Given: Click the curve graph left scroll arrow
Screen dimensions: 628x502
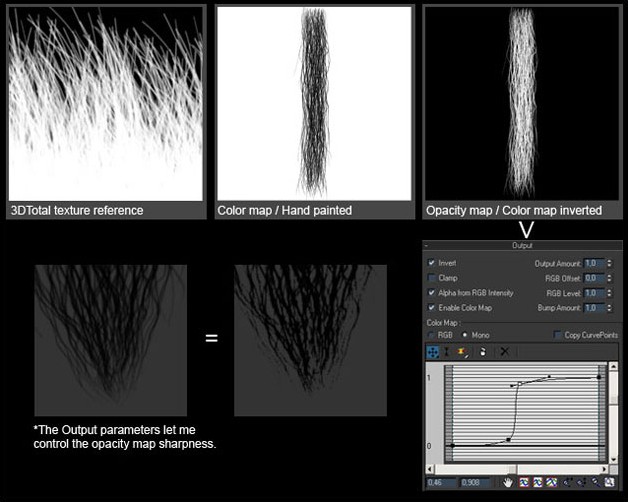Looking at the screenshot, I should coord(430,469).
